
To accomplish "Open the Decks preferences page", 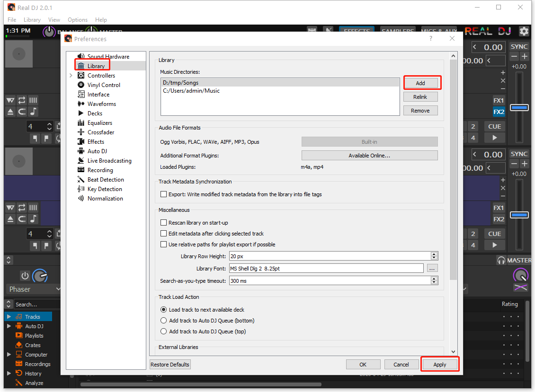I will click(94, 113).
